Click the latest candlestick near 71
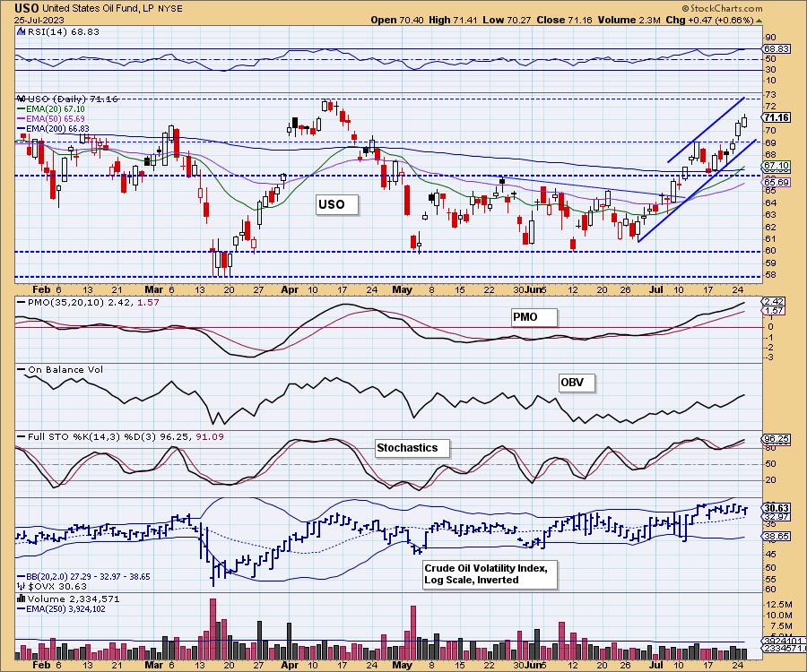The height and width of the screenshot is (672, 807). tap(744, 121)
